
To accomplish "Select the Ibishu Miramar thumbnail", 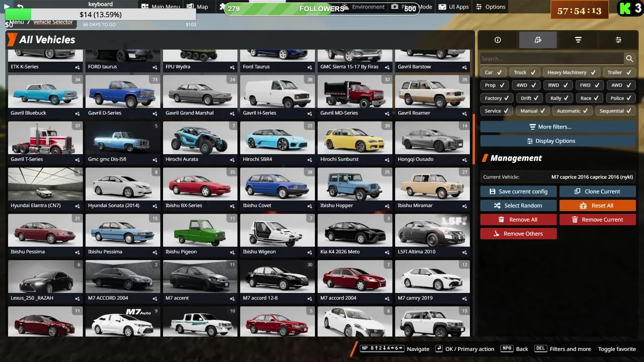I will (432, 185).
